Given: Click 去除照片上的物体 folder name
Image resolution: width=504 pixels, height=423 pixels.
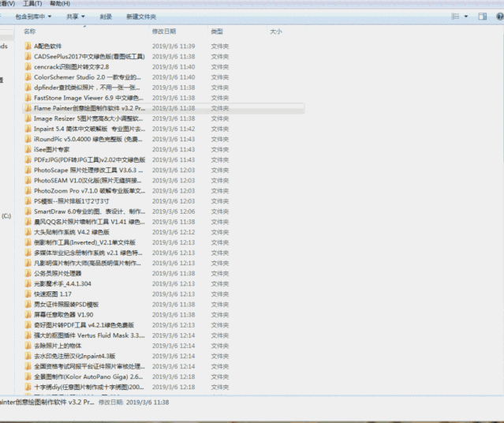Looking at the screenshot, I should [x=58, y=346].
